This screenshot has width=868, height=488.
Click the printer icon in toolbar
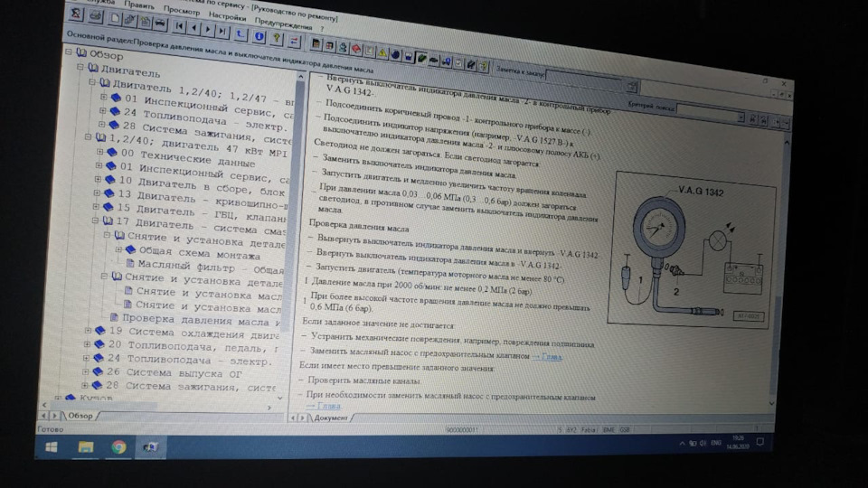point(96,16)
